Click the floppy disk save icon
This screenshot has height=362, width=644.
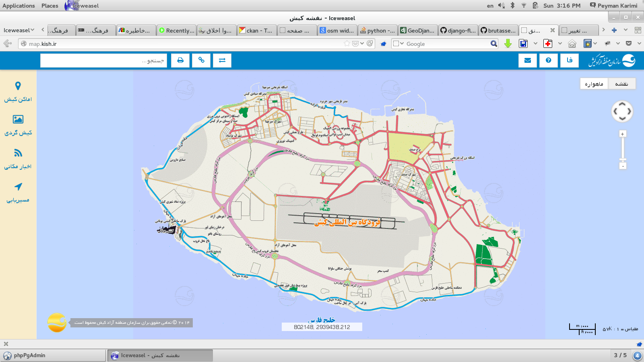(523, 43)
